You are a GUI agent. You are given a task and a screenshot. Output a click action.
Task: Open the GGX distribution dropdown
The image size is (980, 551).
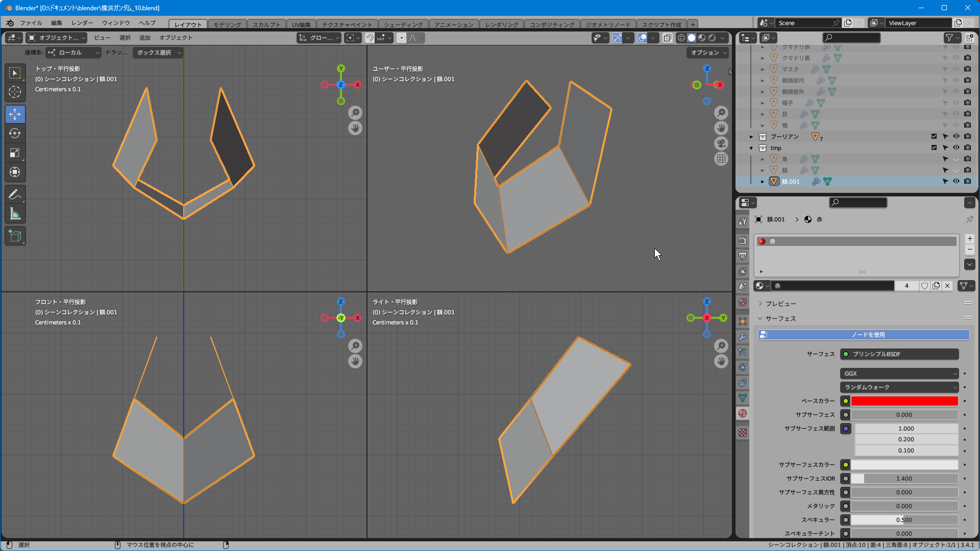click(x=899, y=373)
